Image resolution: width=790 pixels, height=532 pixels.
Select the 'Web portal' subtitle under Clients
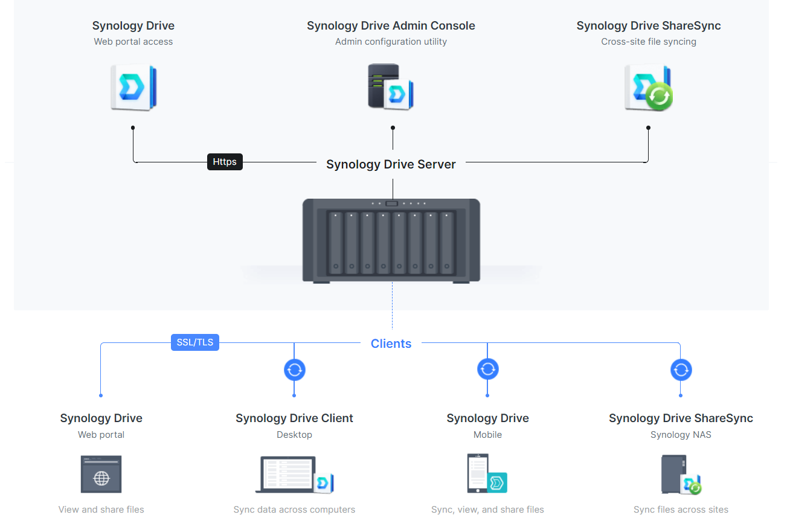pos(101,435)
